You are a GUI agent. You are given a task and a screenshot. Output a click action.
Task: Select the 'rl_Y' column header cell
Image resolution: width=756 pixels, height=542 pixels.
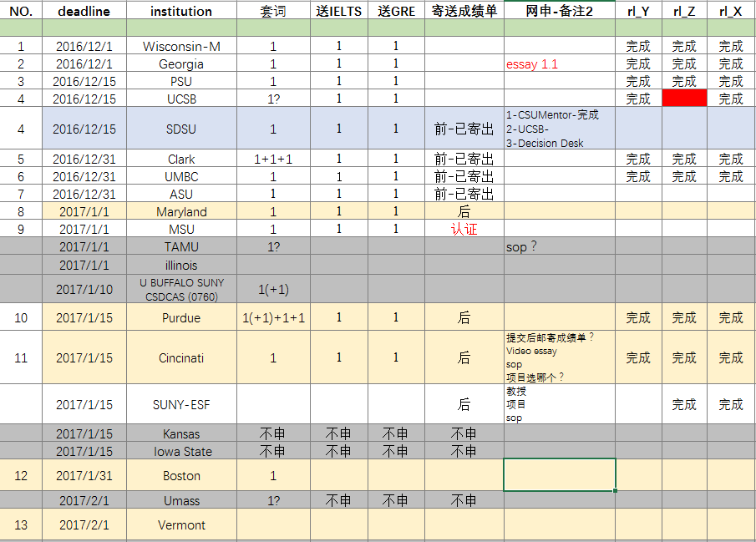638,11
